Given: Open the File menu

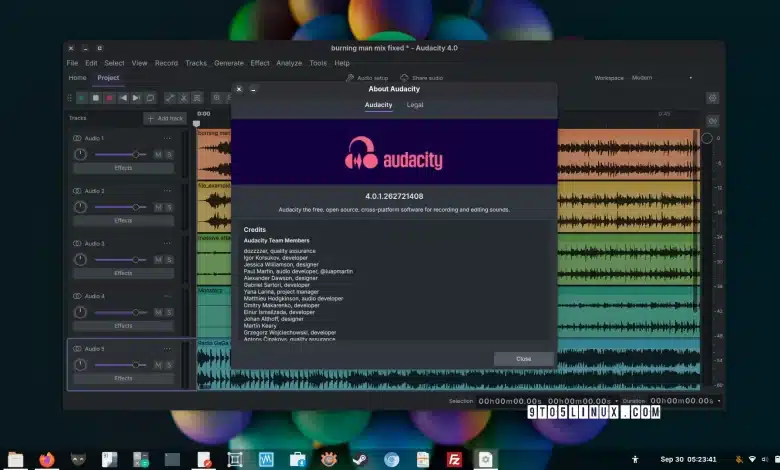Looking at the screenshot, I should 72,63.
